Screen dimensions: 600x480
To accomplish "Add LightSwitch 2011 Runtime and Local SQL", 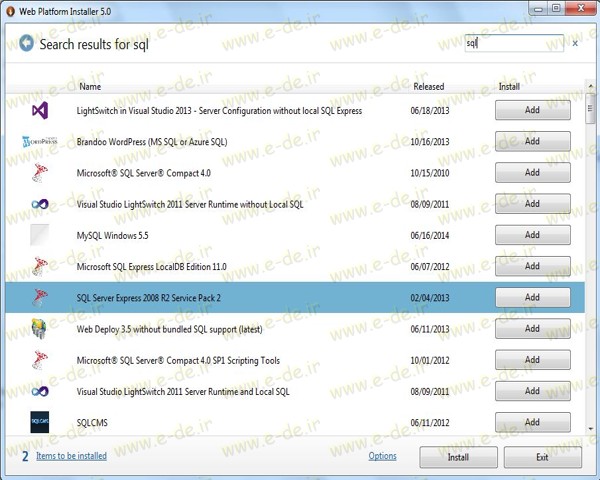I will (x=533, y=391).
